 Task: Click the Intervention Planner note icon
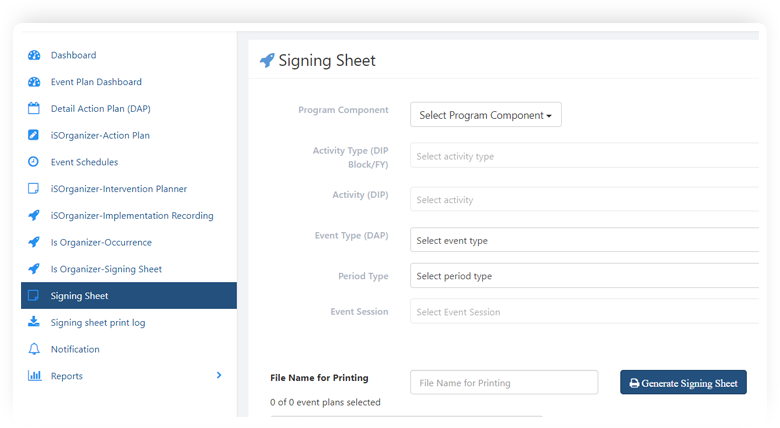point(33,189)
